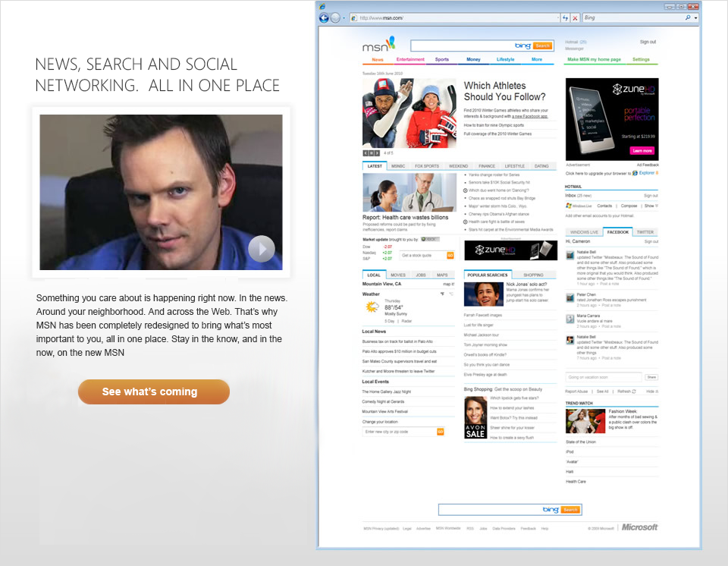Click the page icon in the address bar
Screen dimensions: 728x566
pos(354,18)
